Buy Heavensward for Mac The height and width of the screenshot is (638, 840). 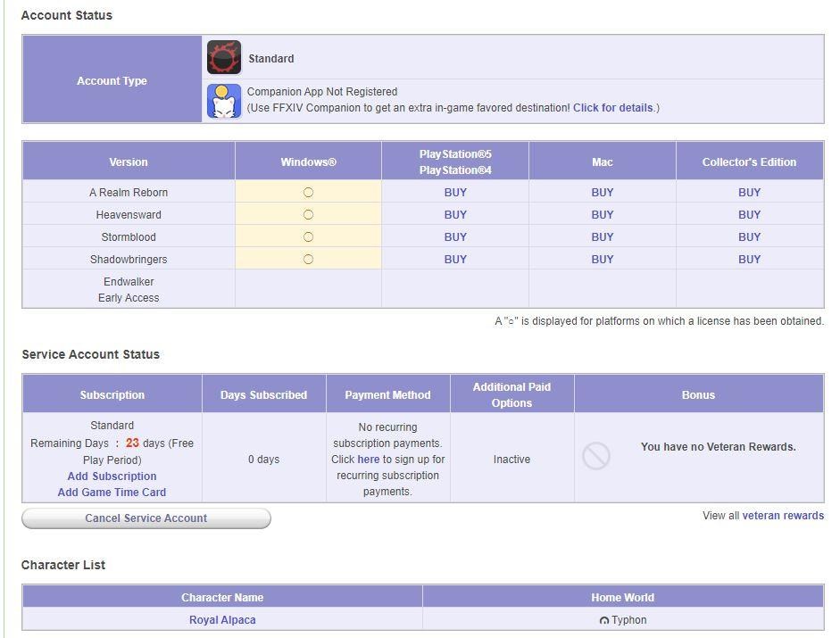tap(603, 215)
